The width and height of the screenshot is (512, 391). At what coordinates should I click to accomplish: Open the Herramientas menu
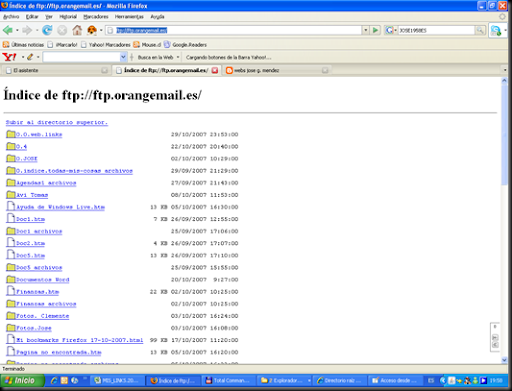pos(129,17)
